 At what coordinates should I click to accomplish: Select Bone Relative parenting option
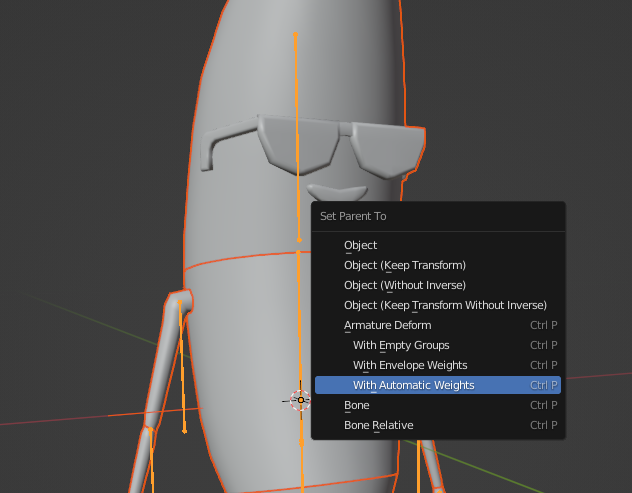click(x=438, y=425)
